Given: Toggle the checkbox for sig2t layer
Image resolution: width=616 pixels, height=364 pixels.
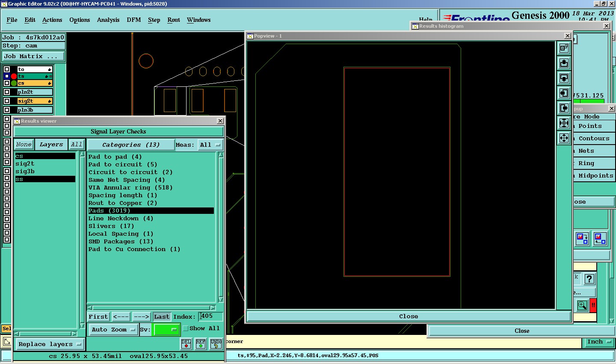Looking at the screenshot, I should coord(7,101).
